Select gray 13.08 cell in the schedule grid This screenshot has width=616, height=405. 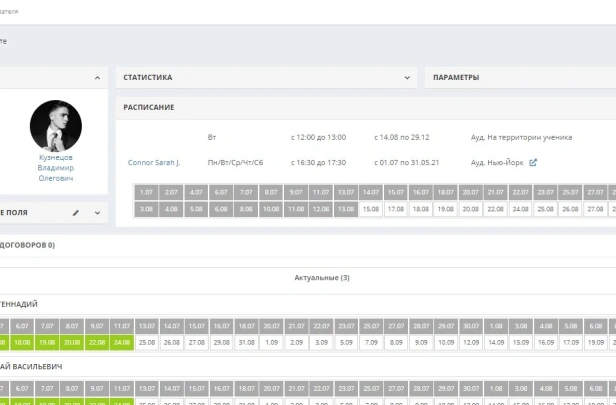click(345, 209)
